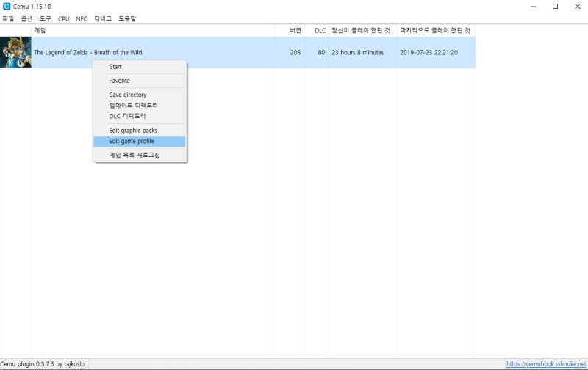
Task: Sort by the 게임 column header
Action: [x=153, y=30]
